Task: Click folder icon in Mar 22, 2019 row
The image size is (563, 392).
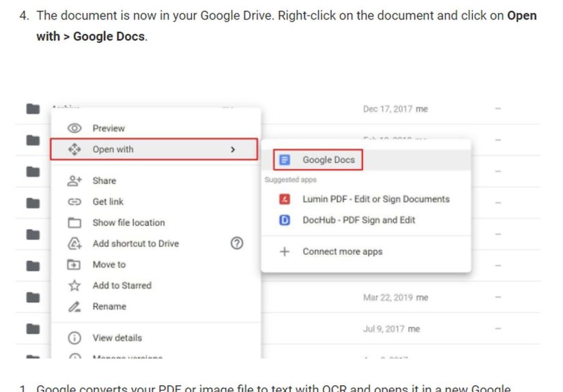Action: (x=32, y=297)
